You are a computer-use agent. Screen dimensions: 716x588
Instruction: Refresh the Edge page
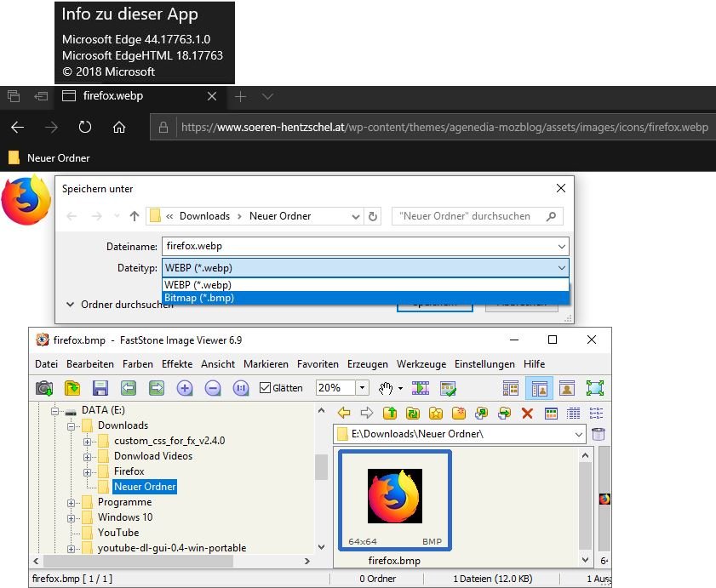click(85, 128)
